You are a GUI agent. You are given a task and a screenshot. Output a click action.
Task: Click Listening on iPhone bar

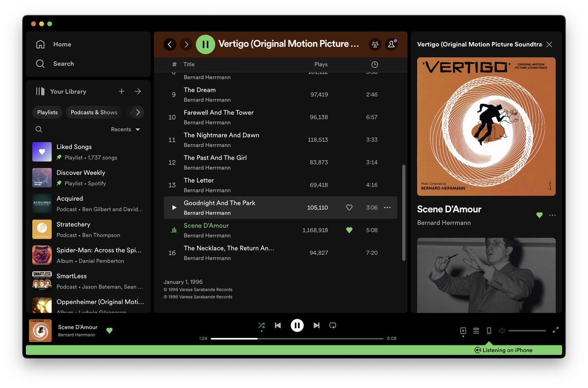coord(294,350)
